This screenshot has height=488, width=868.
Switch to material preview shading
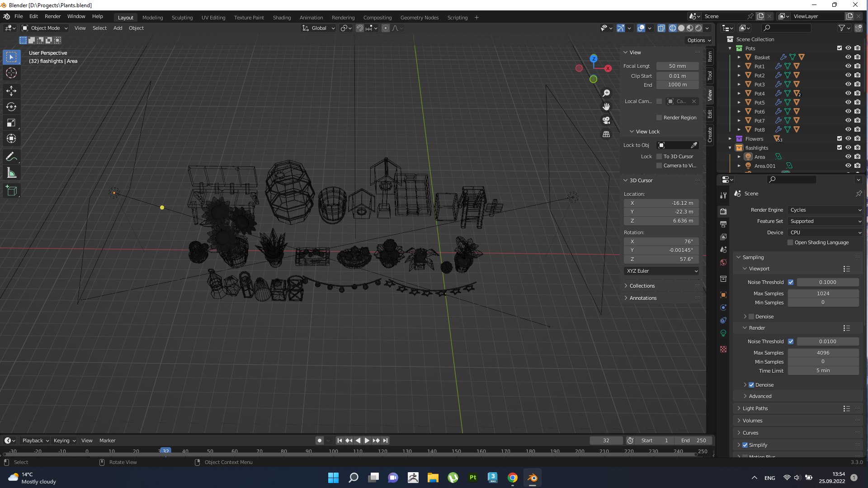click(690, 28)
